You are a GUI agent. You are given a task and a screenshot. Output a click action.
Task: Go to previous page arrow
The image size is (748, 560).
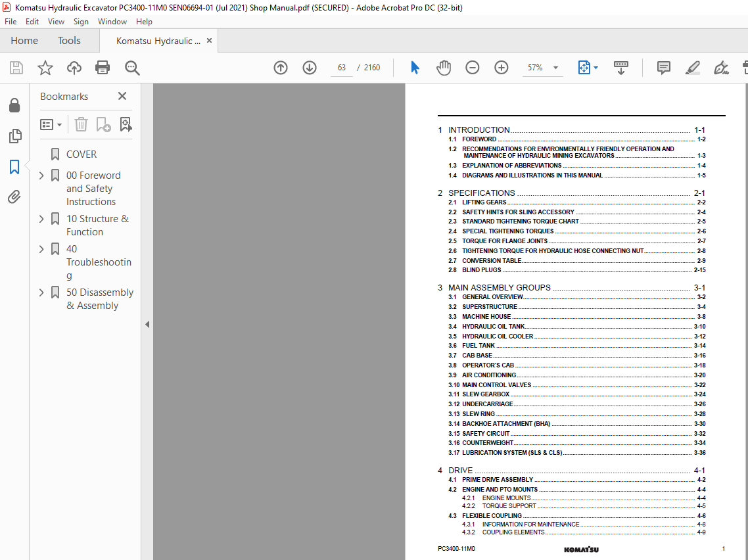(x=281, y=68)
